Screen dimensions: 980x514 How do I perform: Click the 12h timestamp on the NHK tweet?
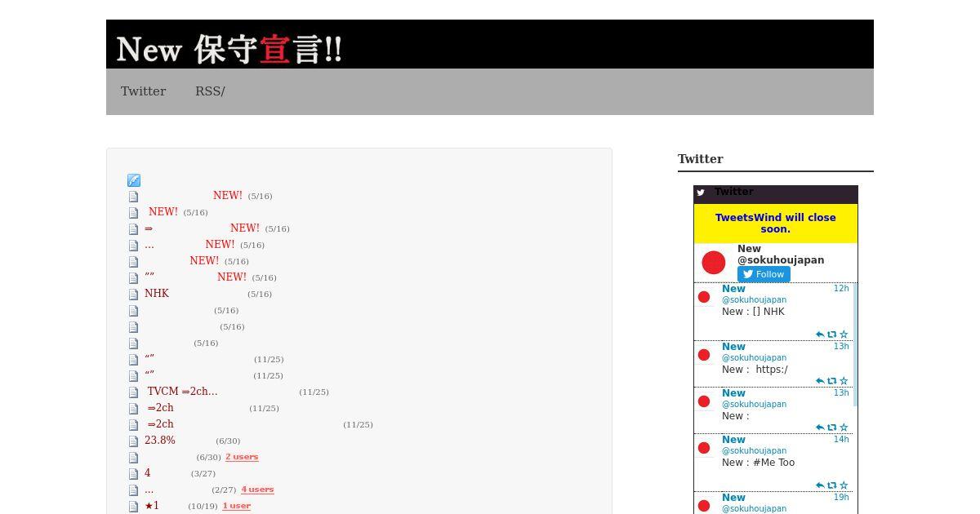click(x=841, y=289)
